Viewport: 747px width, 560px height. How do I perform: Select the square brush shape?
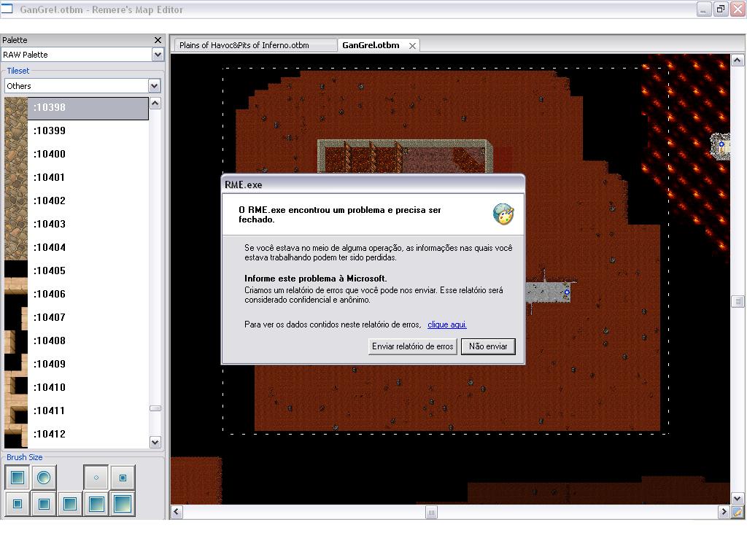pyautogui.click(x=18, y=477)
